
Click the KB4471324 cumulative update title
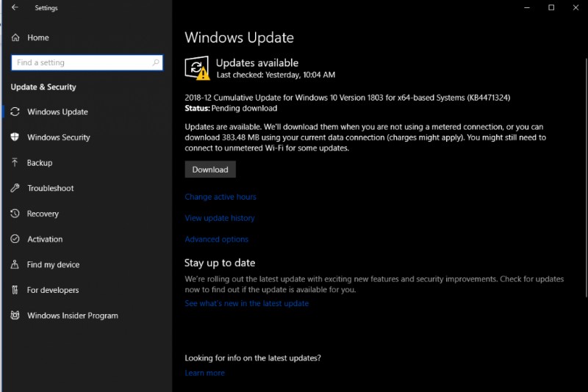coord(347,98)
